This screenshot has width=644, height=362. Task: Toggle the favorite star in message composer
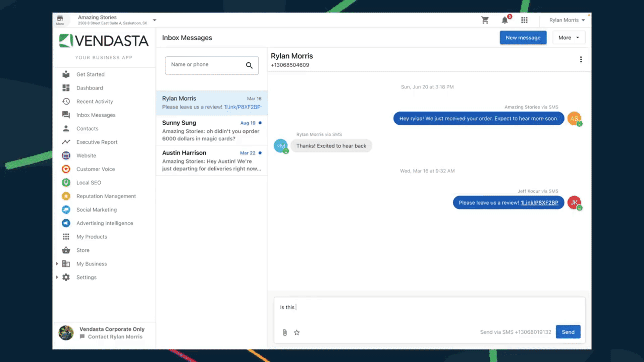click(297, 333)
